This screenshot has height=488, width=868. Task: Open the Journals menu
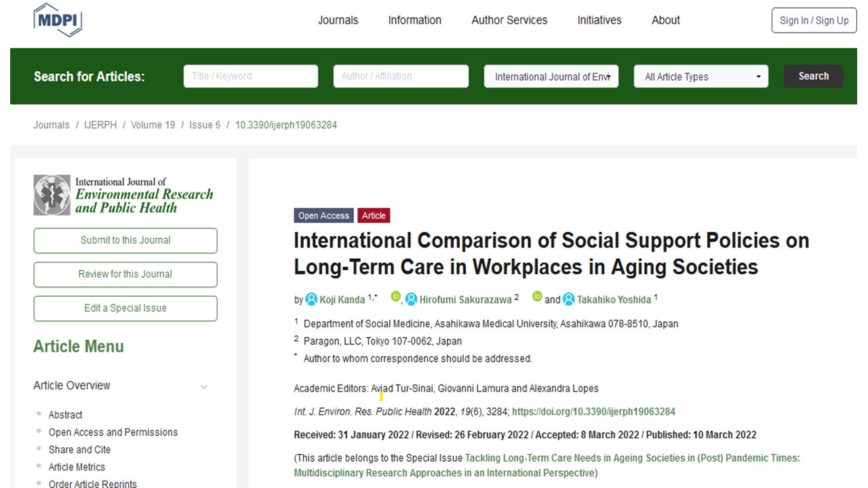[x=338, y=20]
